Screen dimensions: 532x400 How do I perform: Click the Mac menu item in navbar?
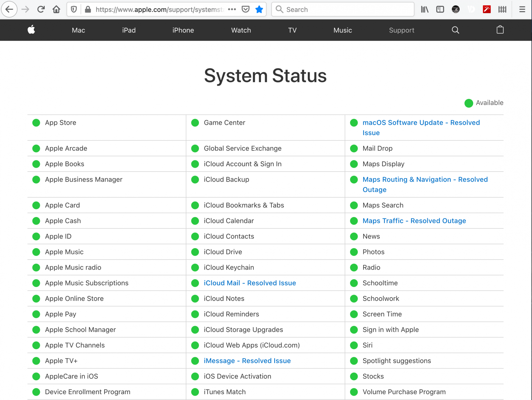(x=78, y=30)
